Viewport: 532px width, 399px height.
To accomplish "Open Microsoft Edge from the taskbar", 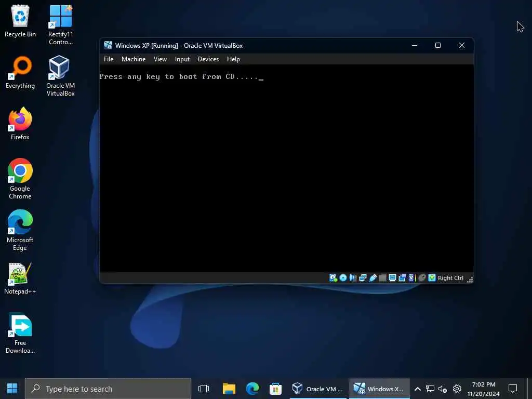I will [x=252, y=389].
